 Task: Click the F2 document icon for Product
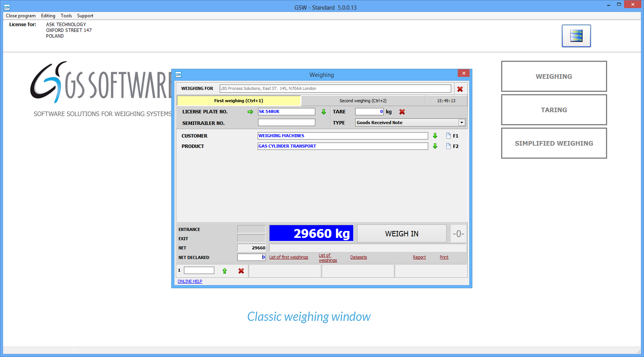tap(448, 146)
